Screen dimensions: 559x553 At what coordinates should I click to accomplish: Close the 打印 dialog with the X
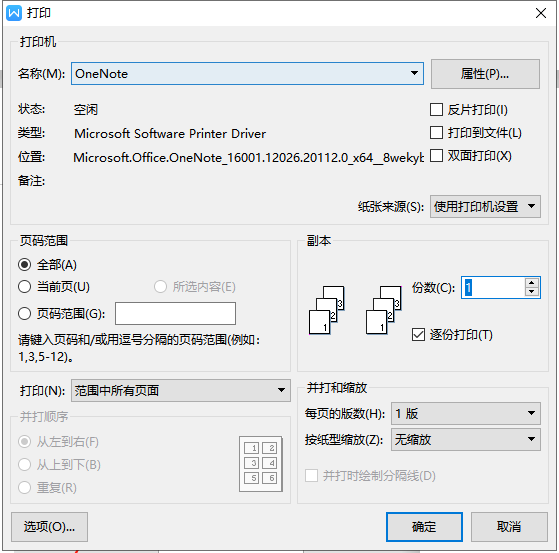click(x=541, y=13)
